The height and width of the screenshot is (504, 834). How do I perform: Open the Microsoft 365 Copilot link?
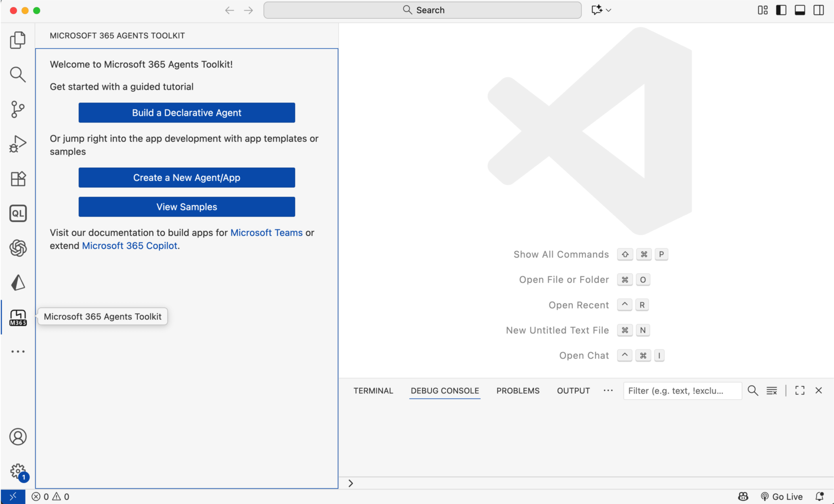click(x=129, y=246)
